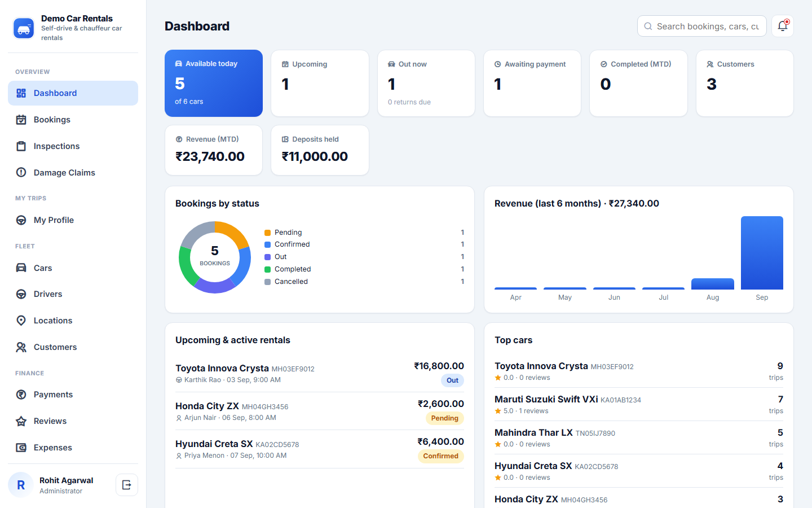Open Maruti Suzuki Swift VXi in Top cars
This screenshot has width=812, height=508.
click(639, 404)
